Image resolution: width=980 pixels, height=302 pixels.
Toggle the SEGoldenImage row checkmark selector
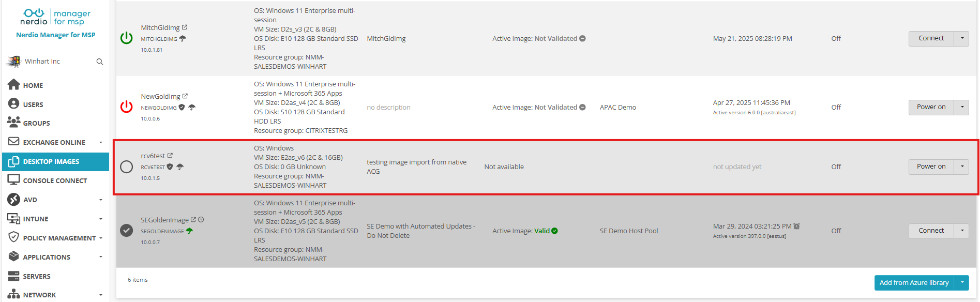(126, 230)
